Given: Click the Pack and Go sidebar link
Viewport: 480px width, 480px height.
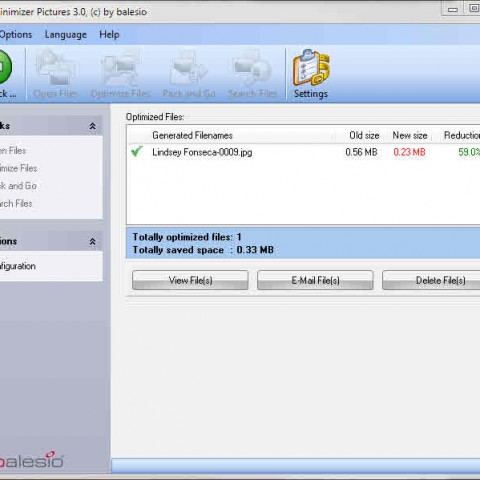Looking at the screenshot, I should click(18, 186).
